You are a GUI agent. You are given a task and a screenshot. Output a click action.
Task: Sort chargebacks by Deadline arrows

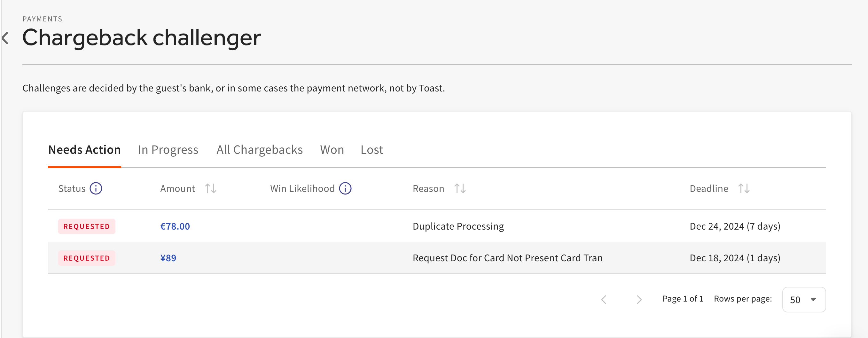[744, 188]
